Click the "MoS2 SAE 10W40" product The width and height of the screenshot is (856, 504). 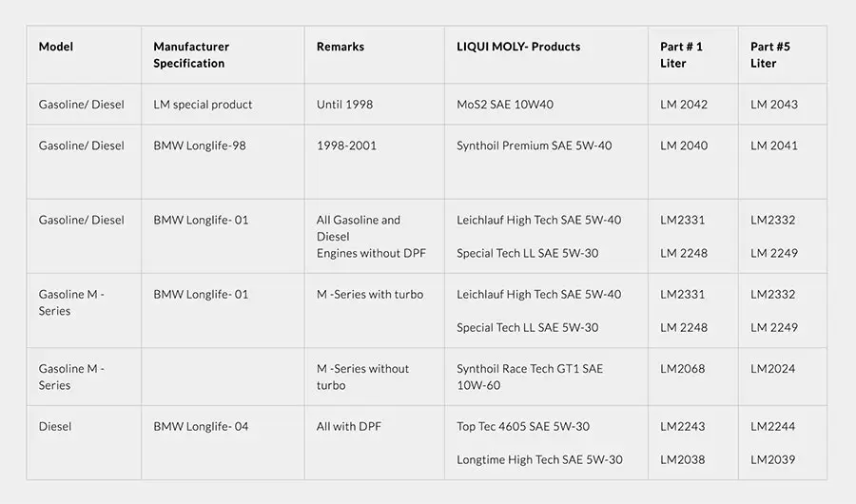click(x=505, y=105)
